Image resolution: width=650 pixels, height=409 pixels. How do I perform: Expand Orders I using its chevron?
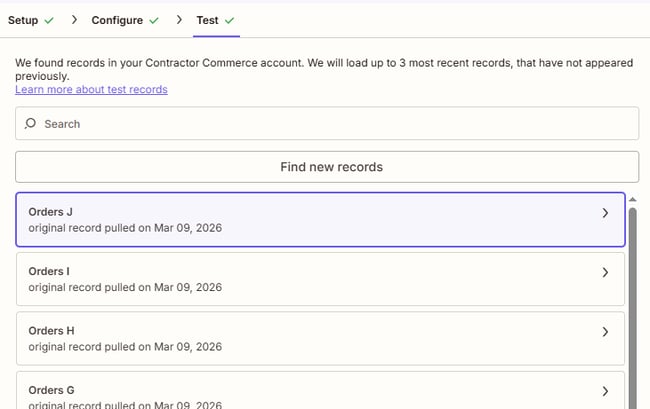(x=605, y=272)
